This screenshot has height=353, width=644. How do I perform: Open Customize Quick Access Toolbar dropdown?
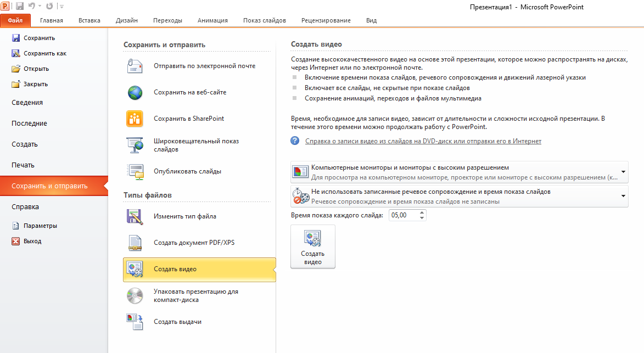pos(61,6)
